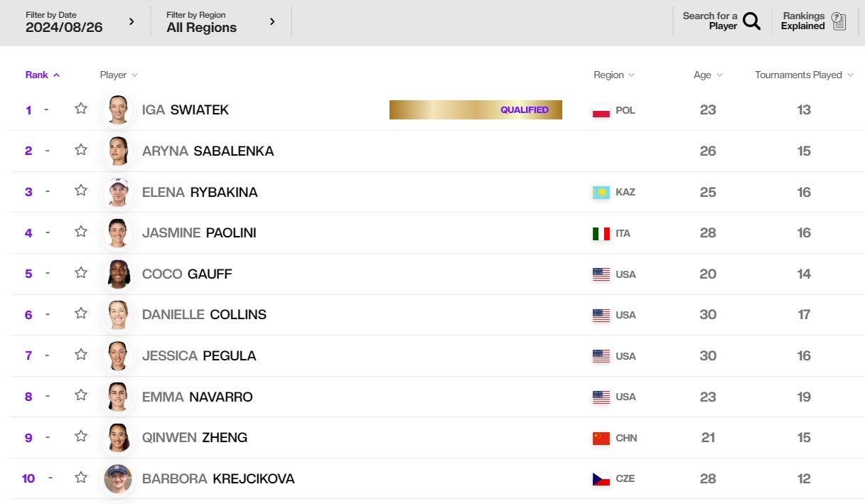The width and height of the screenshot is (865, 504).
Task: Click the Czech flag next to CZE
Action: click(601, 479)
